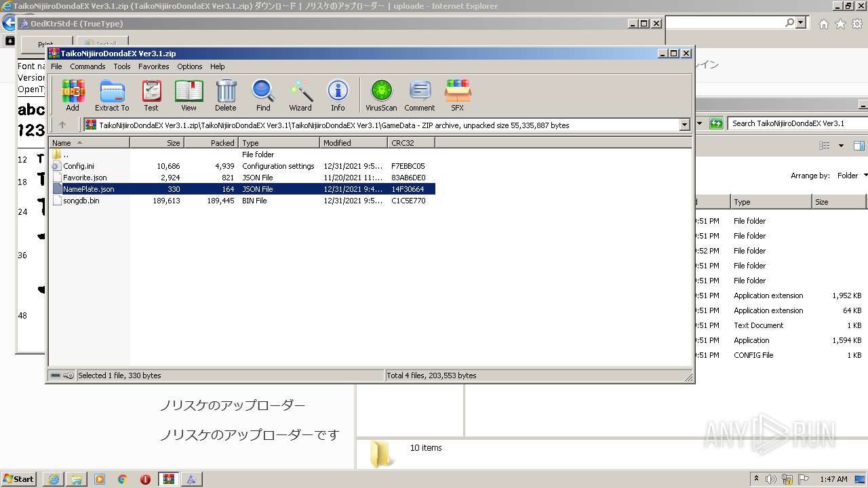Select the NamePlate.json file
The width and height of the screenshot is (868, 488).
coord(242,189)
